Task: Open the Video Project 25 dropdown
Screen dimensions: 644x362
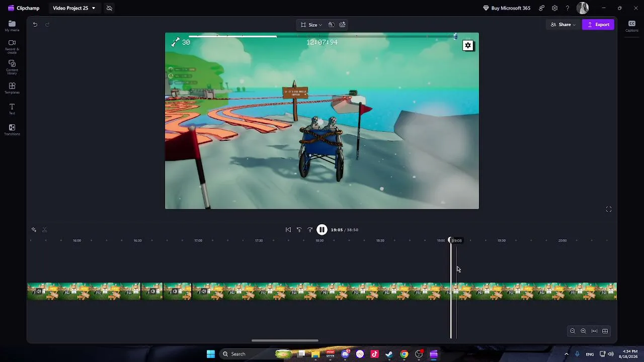Action: click(74, 8)
